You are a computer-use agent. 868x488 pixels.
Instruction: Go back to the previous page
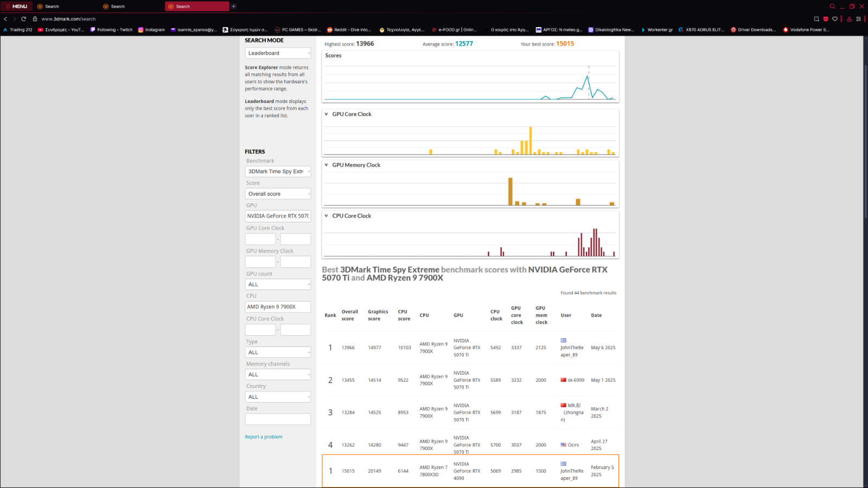(6, 19)
